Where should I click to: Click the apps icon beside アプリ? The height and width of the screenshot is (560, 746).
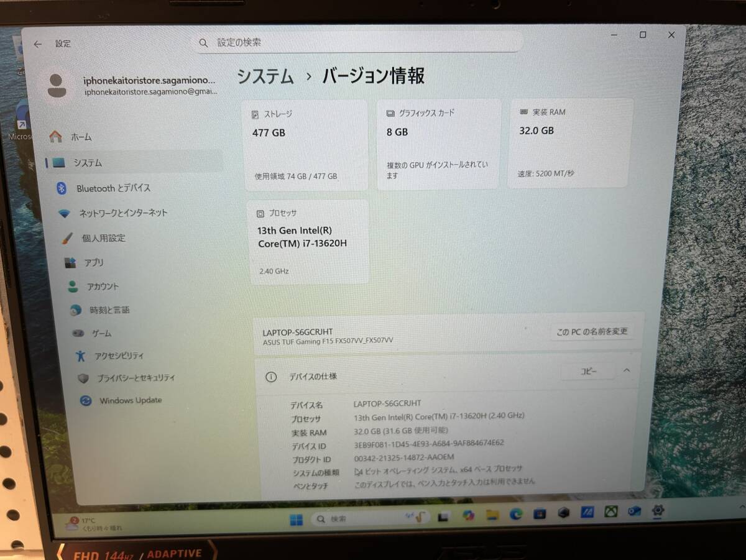pyautogui.click(x=70, y=263)
